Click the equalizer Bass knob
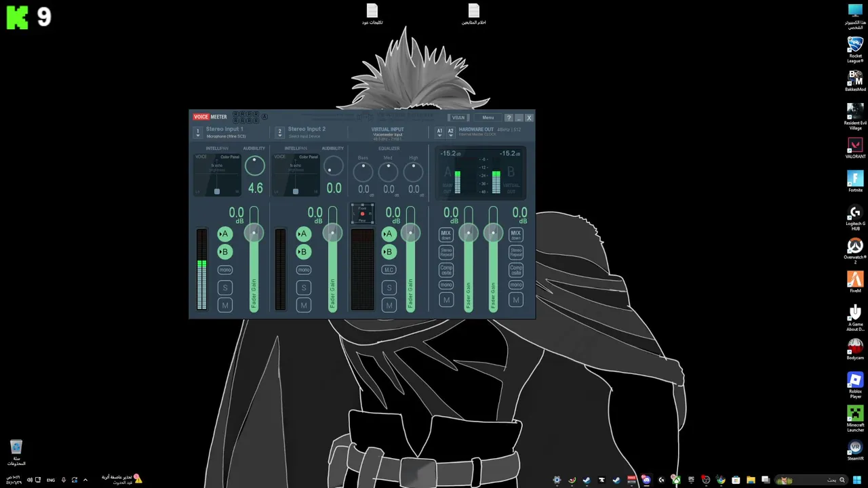This screenshot has width=868, height=488. 363,171
